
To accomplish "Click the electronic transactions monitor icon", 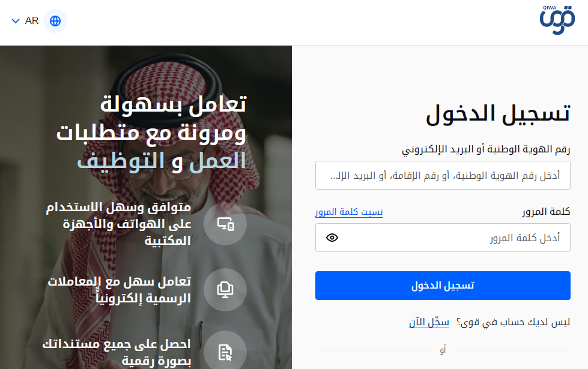I will pos(225,290).
